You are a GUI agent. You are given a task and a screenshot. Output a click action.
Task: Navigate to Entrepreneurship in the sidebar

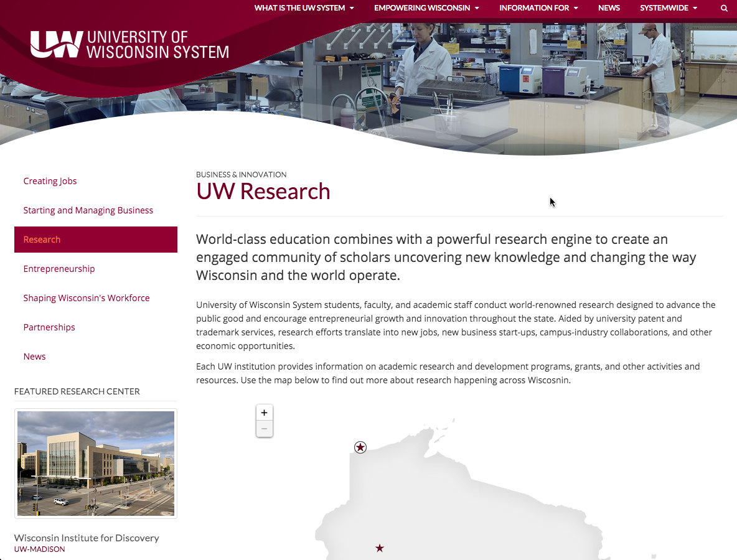click(x=59, y=269)
